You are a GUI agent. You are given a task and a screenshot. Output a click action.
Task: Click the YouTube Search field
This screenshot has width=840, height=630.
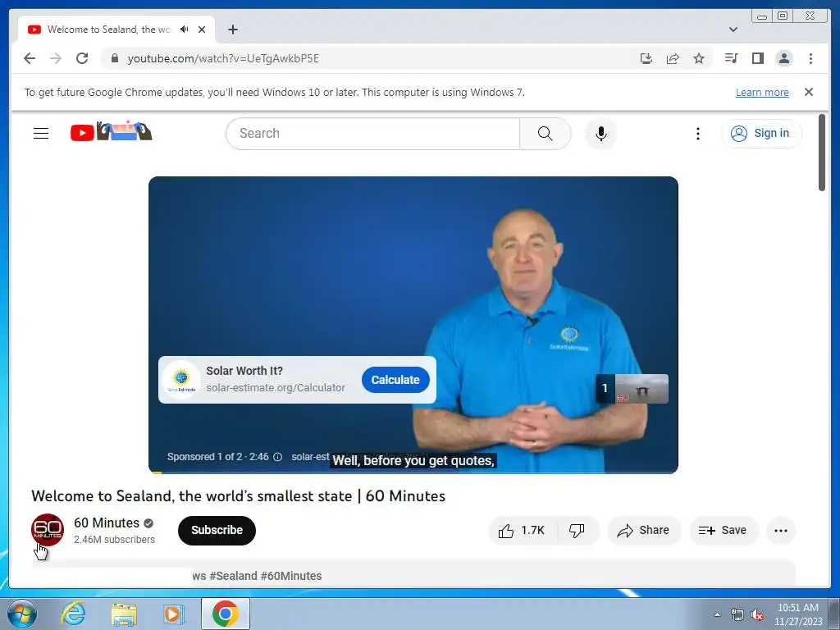click(373, 134)
